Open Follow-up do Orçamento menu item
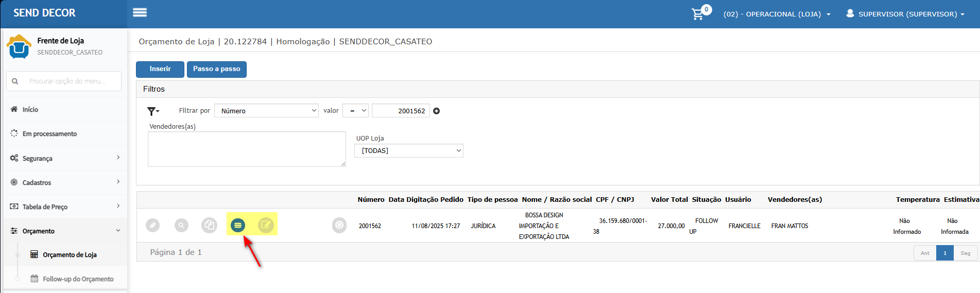Viewport: 980px width, 293px height. tap(78, 279)
